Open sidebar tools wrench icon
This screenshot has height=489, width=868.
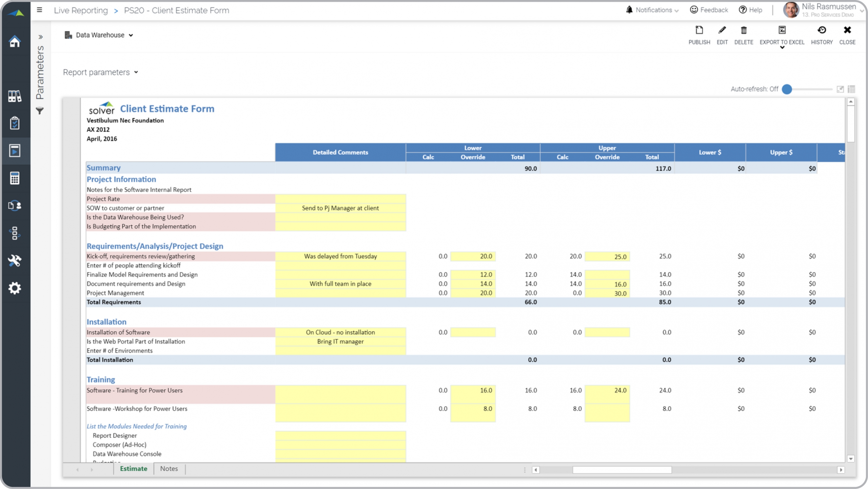tap(15, 260)
